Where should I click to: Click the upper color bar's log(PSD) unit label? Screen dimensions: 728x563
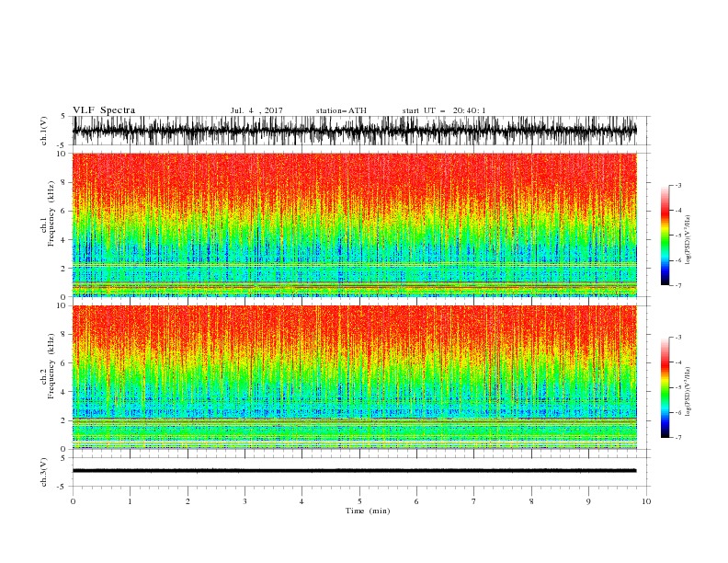click(x=688, y=240)
